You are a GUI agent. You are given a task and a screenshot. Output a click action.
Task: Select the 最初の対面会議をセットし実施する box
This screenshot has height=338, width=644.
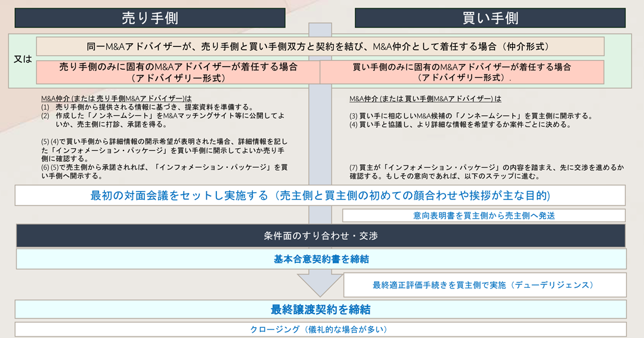pos(320,195)
